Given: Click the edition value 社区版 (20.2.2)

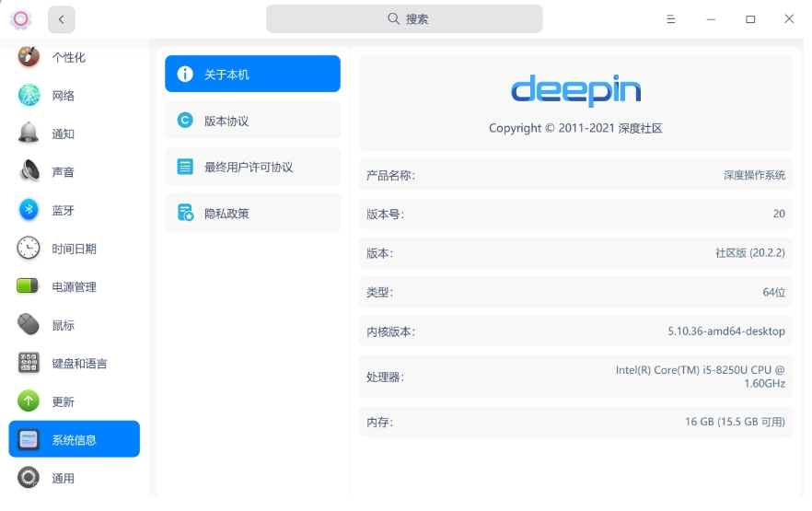Looking at the screenshot, I should coord(749,252).
